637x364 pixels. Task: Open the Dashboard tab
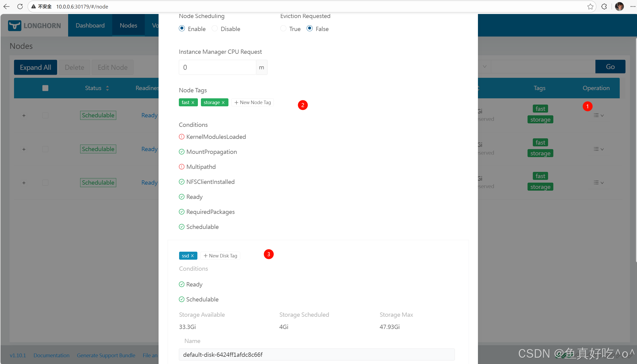coord(90,26)
